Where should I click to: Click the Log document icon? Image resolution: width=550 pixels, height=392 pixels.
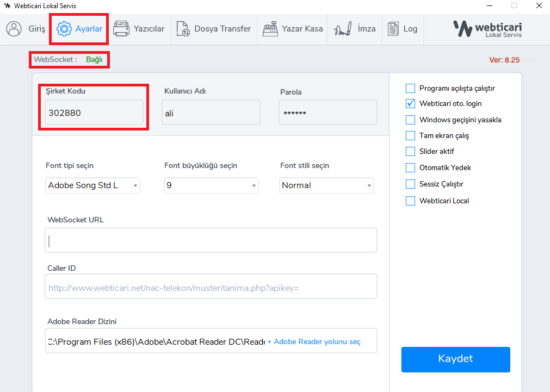pyautogui.click(x=393, y=29)
